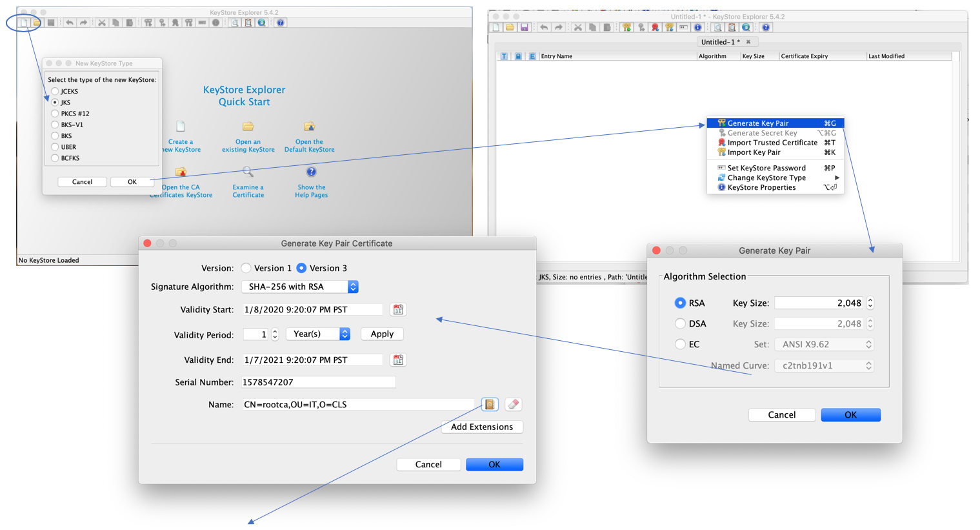Choose Import Key Pair menu item
The image size is (980, 530).
(775, 152)
